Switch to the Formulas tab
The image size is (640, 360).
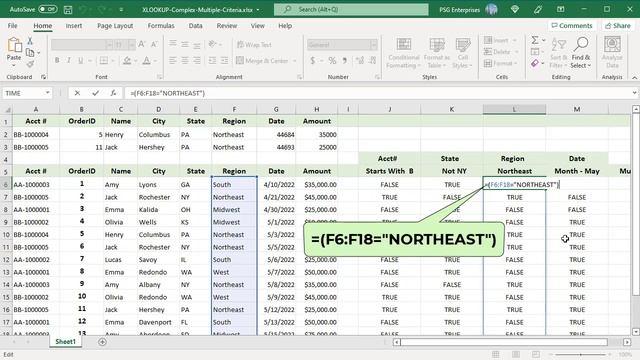(161, 26)
